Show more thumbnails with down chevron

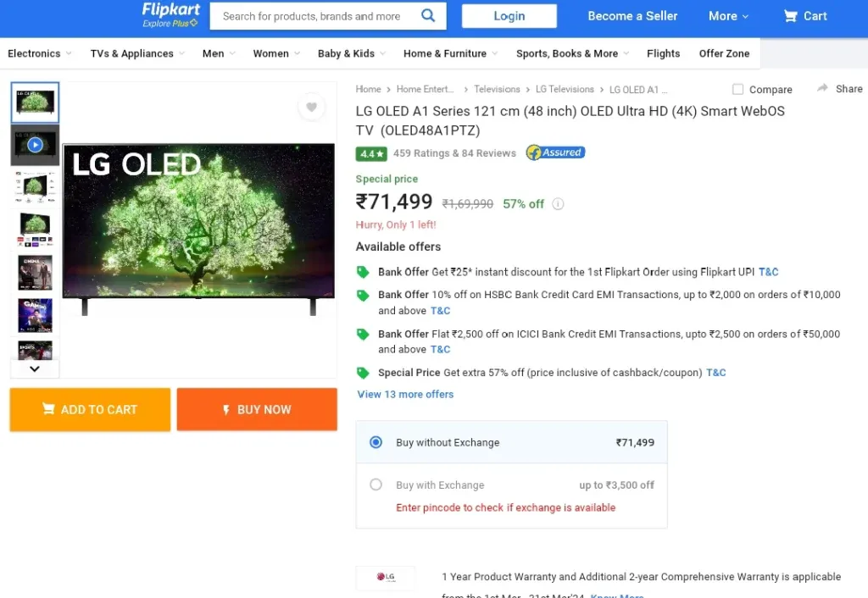[x=35, y=368]
